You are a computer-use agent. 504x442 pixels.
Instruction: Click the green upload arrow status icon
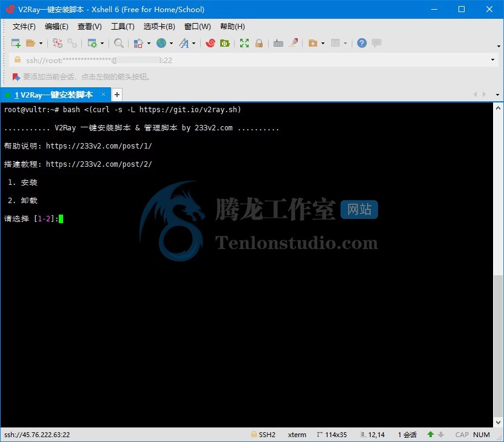pos(431,434)
